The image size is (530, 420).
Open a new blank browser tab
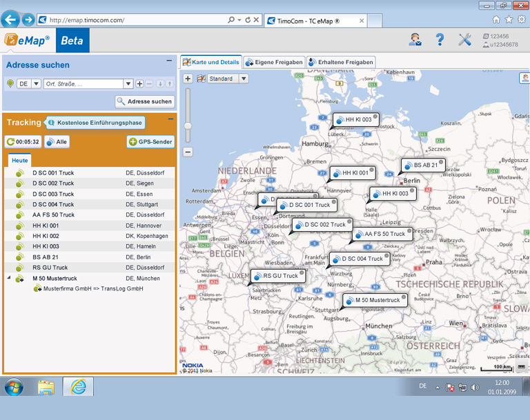(x=375, y=21)
